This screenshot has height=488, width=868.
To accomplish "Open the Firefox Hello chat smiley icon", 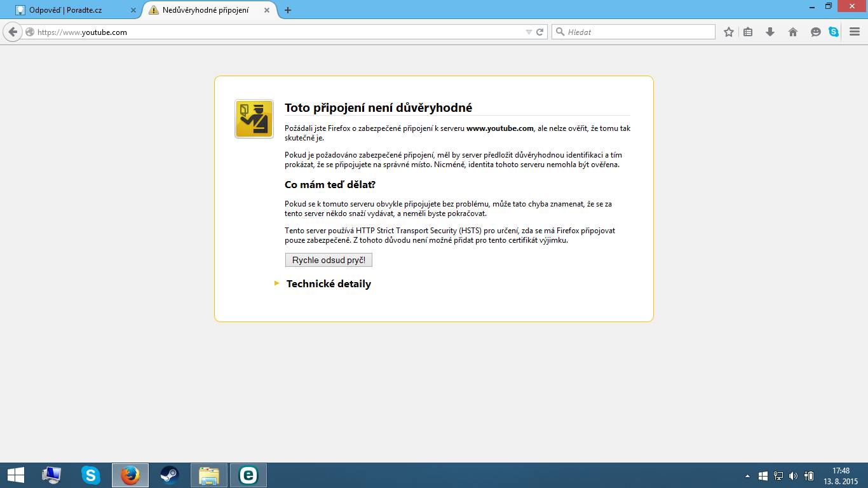I will tap(816, 32).
